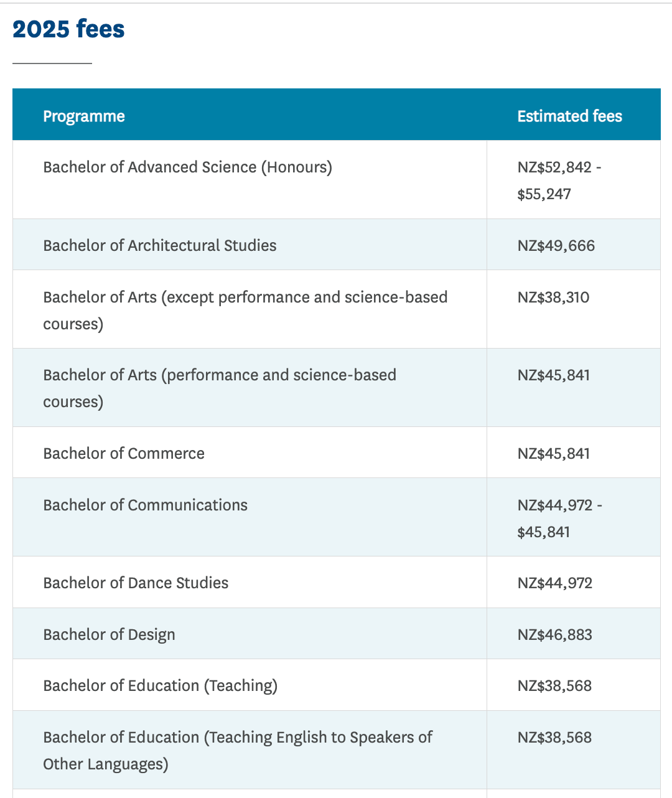Screen dimensions: 672x798
Task: Click the NZ$46,883 Design fee
Action: coord(554,635)
